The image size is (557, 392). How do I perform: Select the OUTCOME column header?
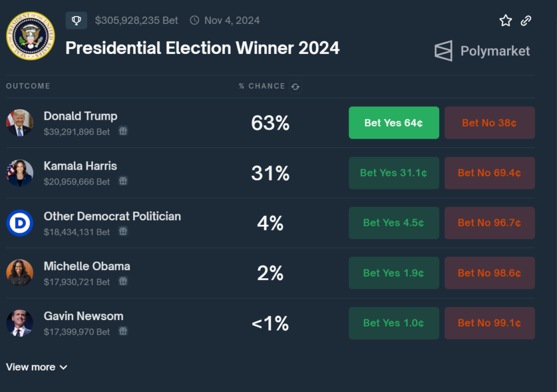click(28, 86)
